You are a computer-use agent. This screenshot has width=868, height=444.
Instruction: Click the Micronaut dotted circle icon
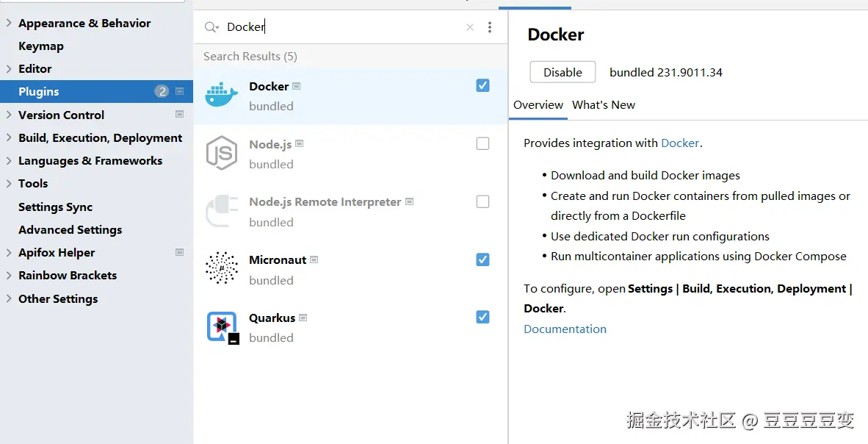tap(221, 269)
